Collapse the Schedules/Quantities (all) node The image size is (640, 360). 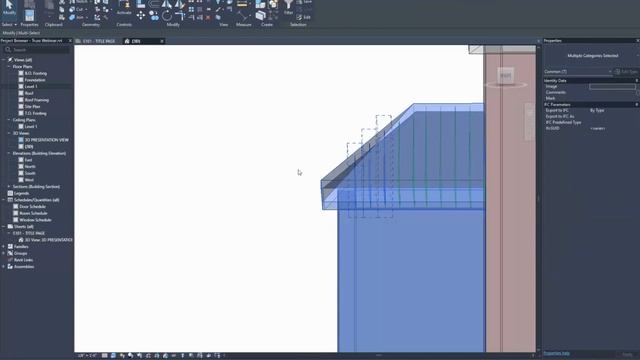pyautogui.click(x=4, y=200)
